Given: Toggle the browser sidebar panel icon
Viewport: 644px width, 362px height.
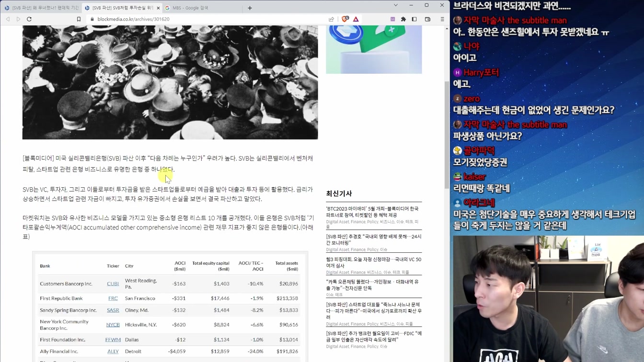Looking at the screenshot, I should pyautogui.click(x=414, y=19).
